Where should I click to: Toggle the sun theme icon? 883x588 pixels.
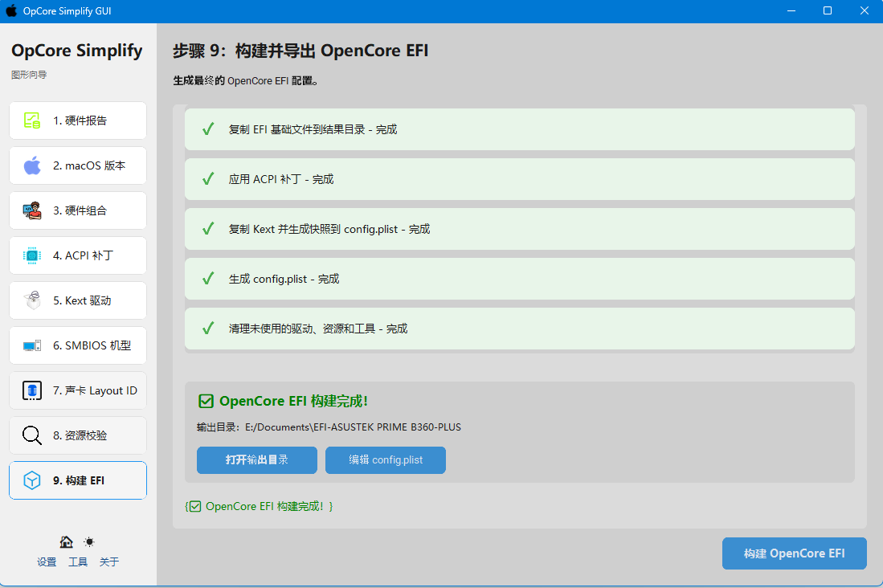pyautogui.click(x=89, y=542)
